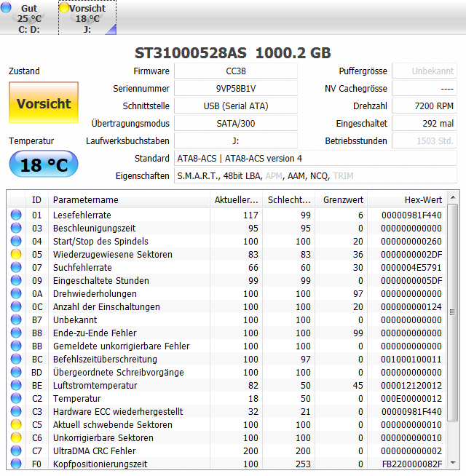Image resolution: width=466 pixels, height=476 pixels.
Task: Click hex value 0000004E5791
Action: pyautogui.click(x=411, y=267)
